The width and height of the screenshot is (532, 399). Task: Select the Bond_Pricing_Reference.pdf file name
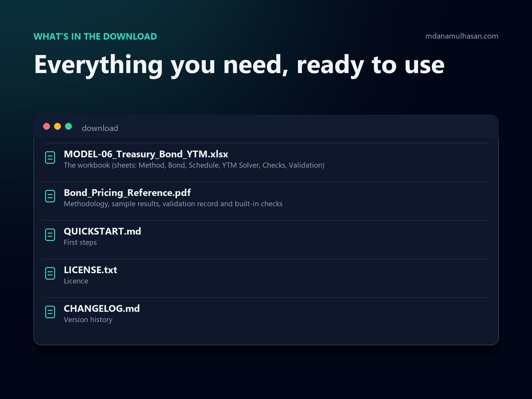pyautogui.click(x=127, y=193)
